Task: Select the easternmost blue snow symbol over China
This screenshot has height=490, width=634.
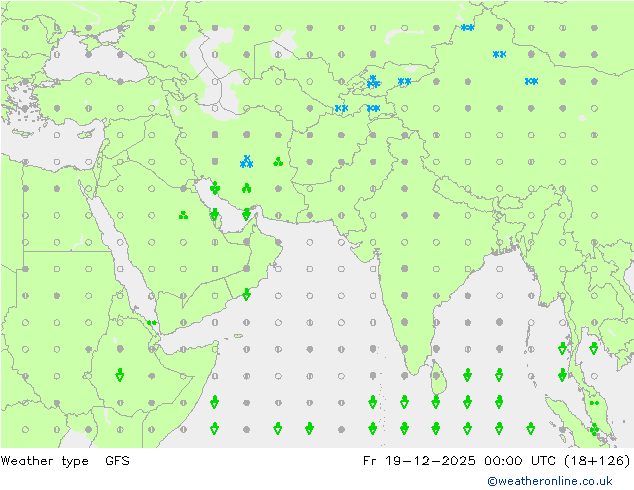Action: pyautogui.click(x=531, y=81)
